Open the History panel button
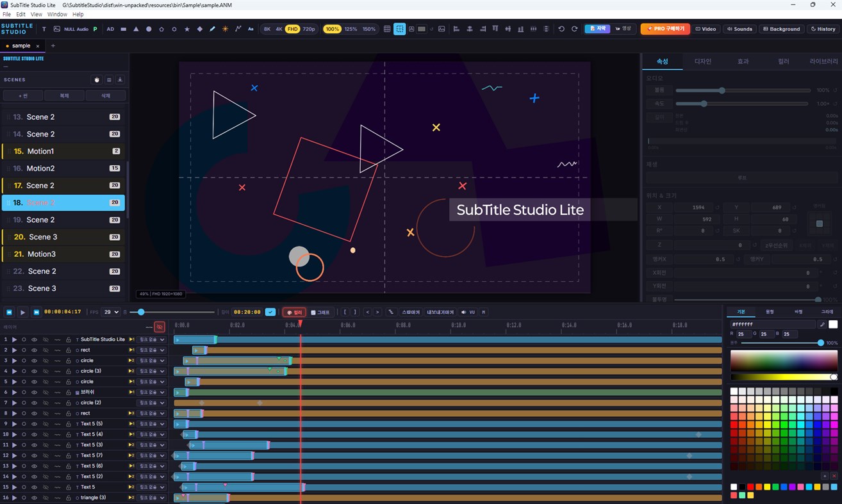The width and height of the screenshot is (842, 504). [x=823, y=29]
